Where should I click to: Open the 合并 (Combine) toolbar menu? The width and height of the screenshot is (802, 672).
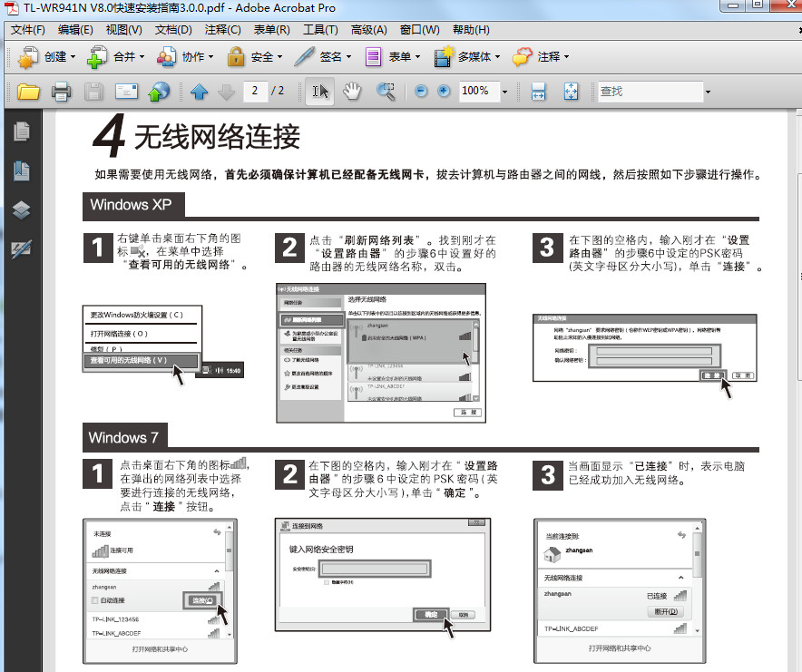tap(116, 57)
